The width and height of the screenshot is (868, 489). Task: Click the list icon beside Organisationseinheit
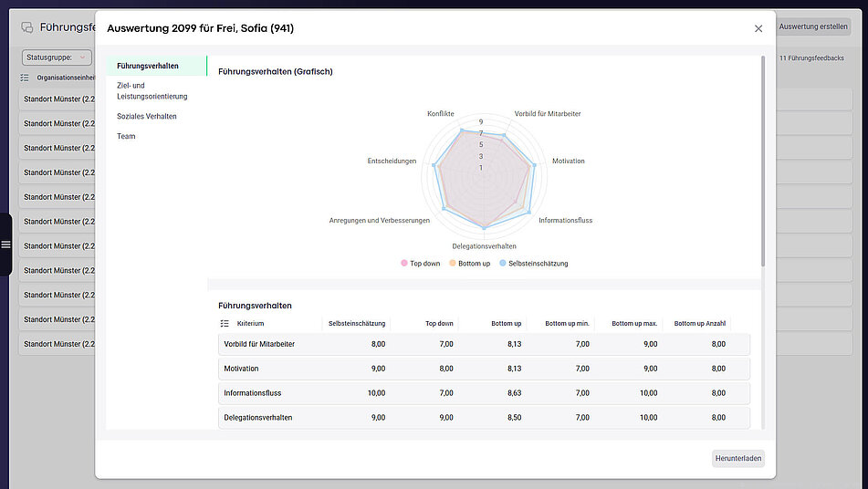click(x=25, y=78)
